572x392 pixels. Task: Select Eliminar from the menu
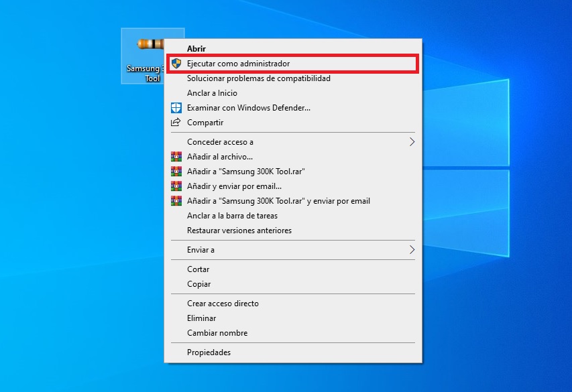point(293,318)
